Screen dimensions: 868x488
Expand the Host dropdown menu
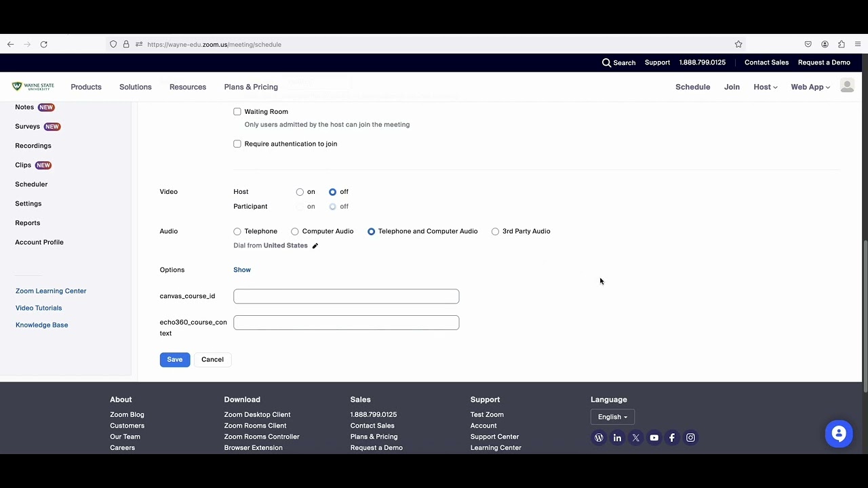click(765, 87)
